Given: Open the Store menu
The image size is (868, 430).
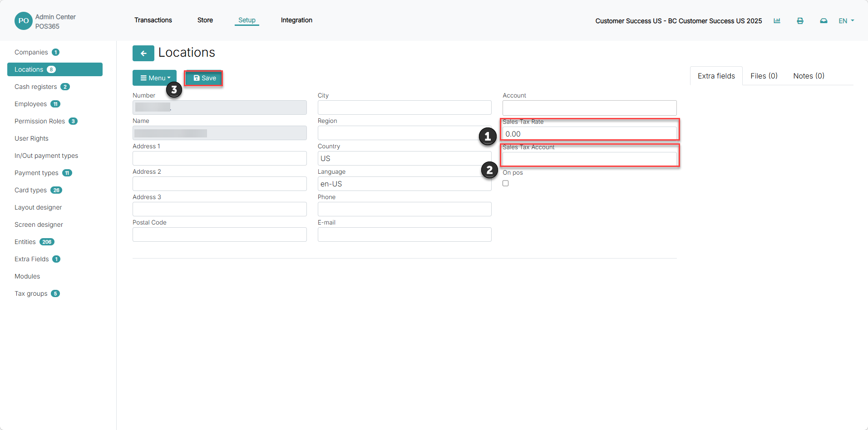Looking at the screenshot, I should click(x=205, y=20).
